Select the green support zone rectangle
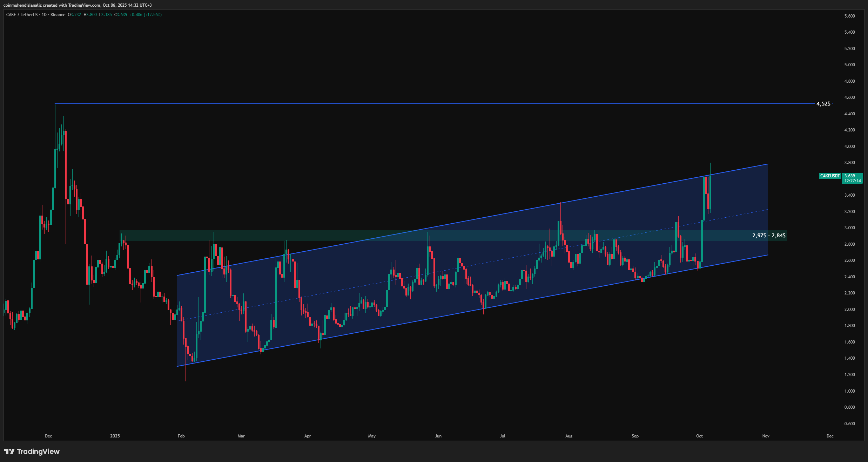Screen dimensions: 868x462 (158, 236)
